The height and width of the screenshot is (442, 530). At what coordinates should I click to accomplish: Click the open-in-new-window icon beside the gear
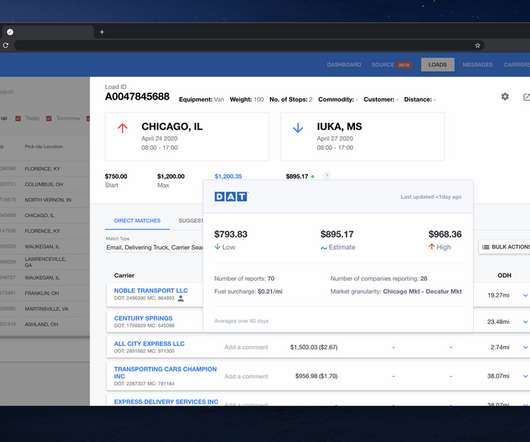527,97
